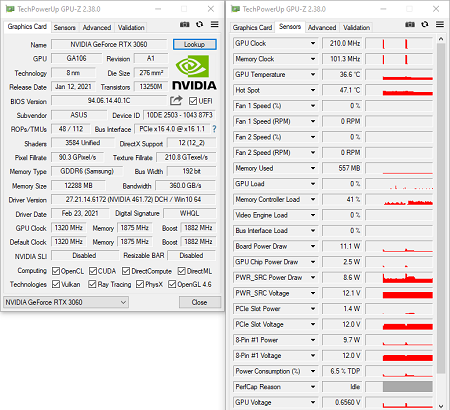Click the Bus Interface question mark icon

(x=214, y=129)
